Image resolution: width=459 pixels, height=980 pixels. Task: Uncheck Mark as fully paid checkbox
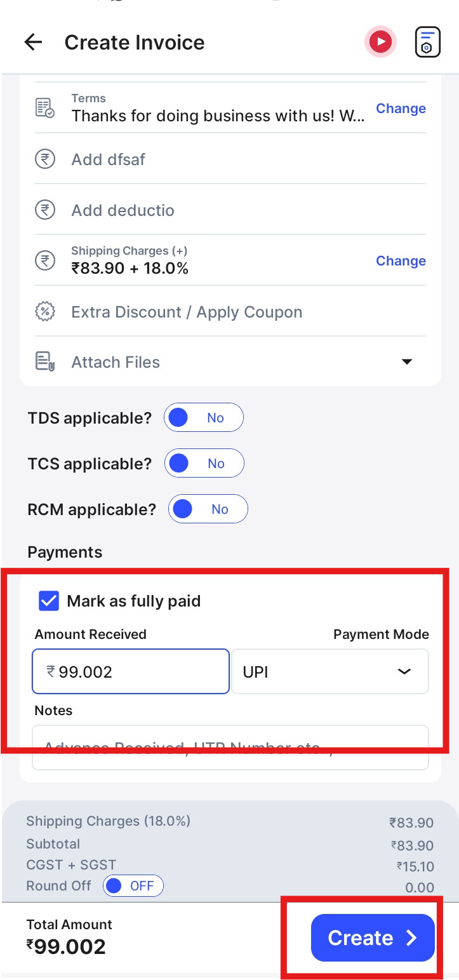[49, 601]
